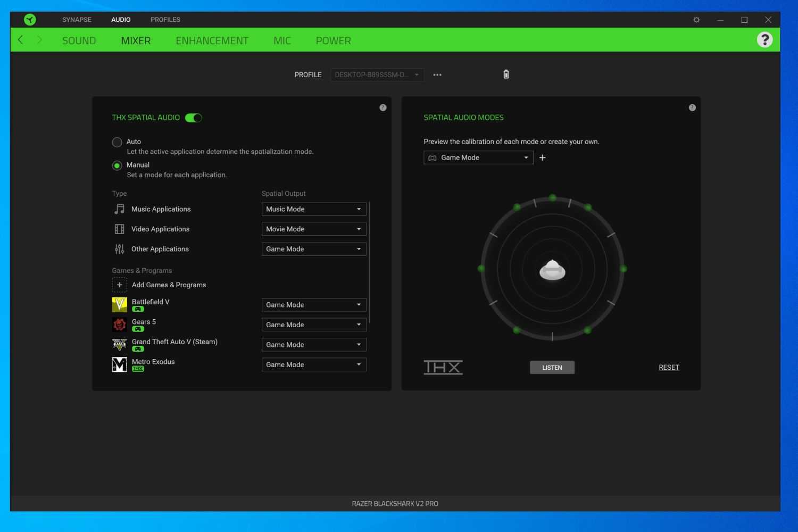Viewport: 798px width, 532px height.
Task: Click the Metro Exodus game icon
Action: [x=120, y=364]
